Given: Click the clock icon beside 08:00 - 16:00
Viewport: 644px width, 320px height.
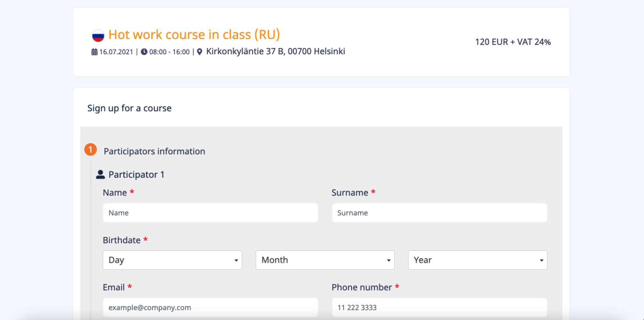Looking at the screenshot, I should pos(144,52).
